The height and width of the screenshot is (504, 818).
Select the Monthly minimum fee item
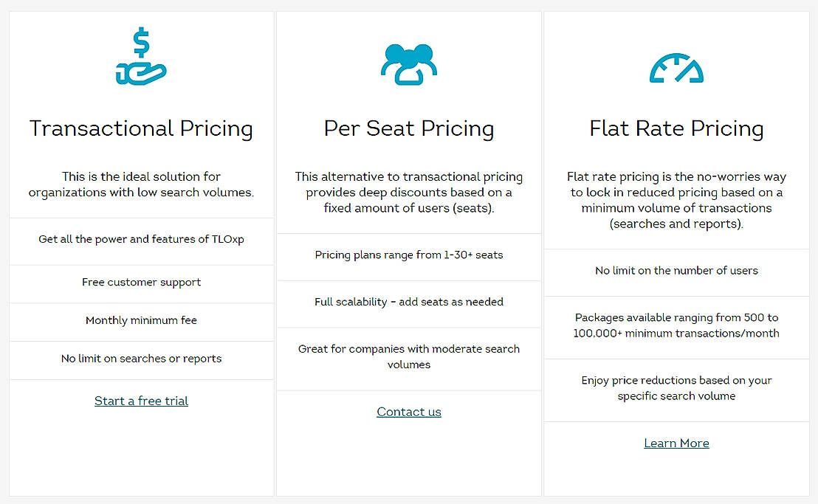pyautogui.click(x=141, y=320)
